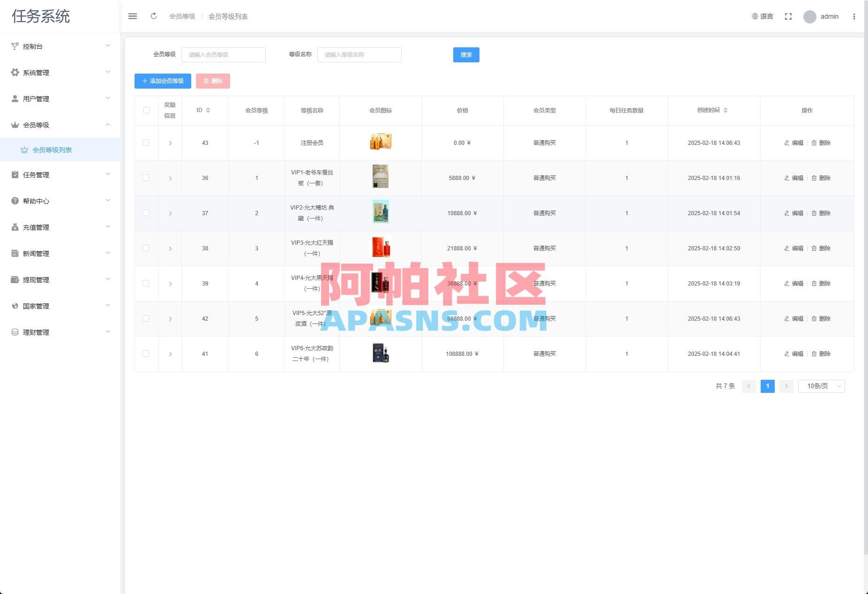Click the hamburger menu to collapse sidebar
This screenshot has width=868, height=594.
[133, 16]
